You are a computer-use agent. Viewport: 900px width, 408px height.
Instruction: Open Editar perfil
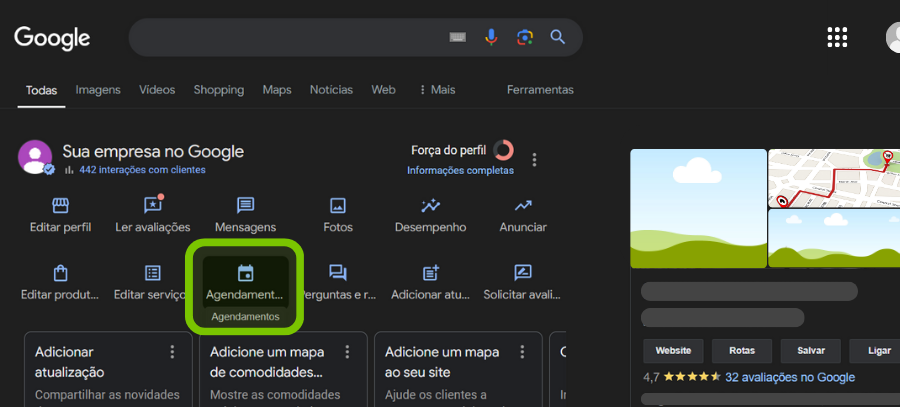[60, 216]
